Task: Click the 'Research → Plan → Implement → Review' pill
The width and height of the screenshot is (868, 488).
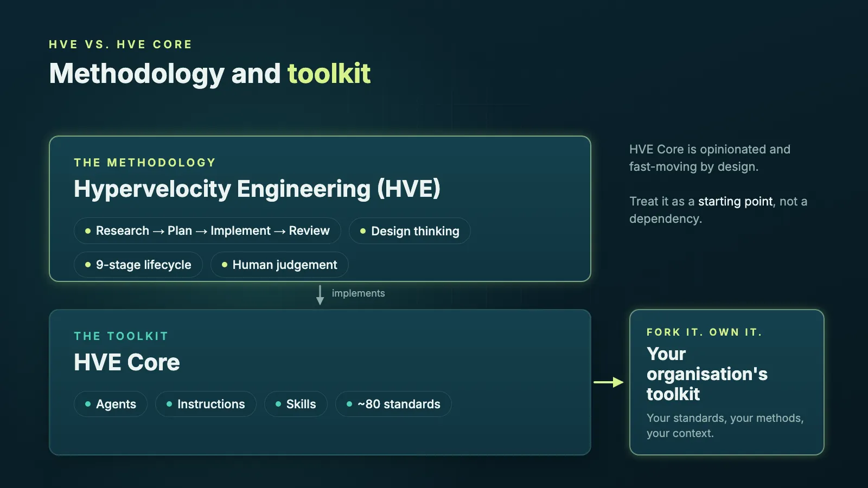Action: tap(207, 231)
